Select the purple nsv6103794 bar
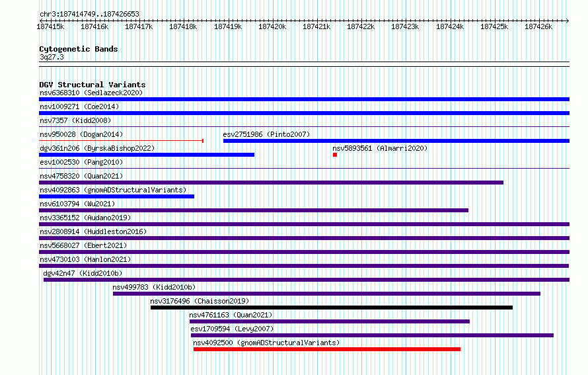This screenshot has width=588, height=375. coord(254,210)
